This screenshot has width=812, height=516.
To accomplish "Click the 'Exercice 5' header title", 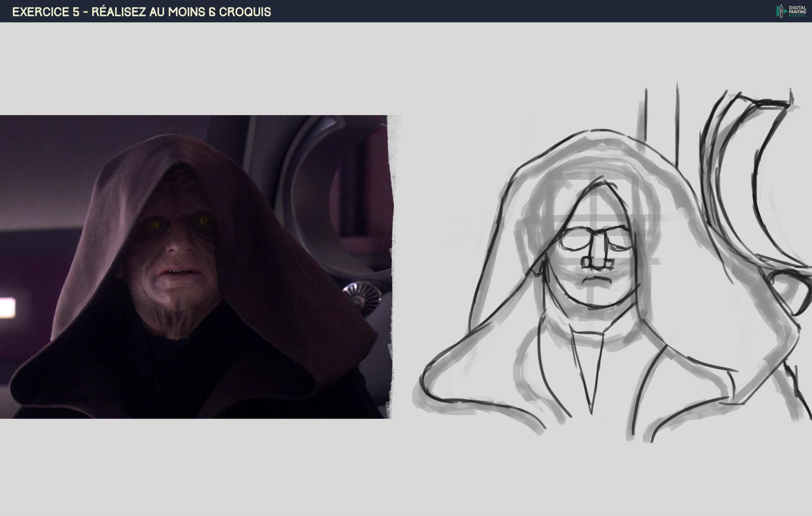I will tap(45, 12).
